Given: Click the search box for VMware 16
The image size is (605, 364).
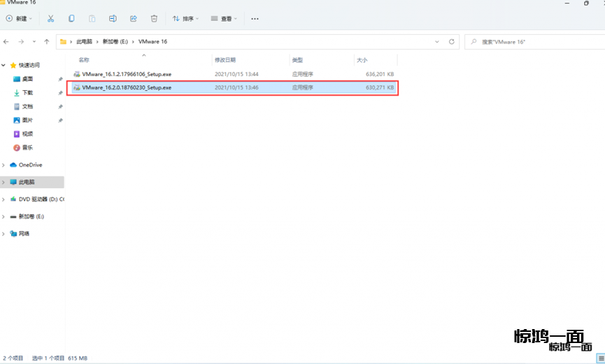Looking at the screenshot, I should tap(532, 42).
